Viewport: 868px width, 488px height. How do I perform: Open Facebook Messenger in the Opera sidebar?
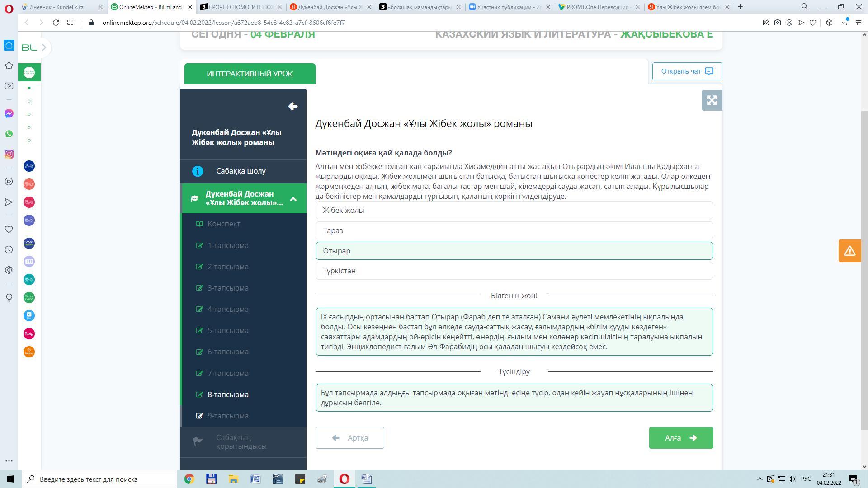pyautogui.click(x=9, y=113)
